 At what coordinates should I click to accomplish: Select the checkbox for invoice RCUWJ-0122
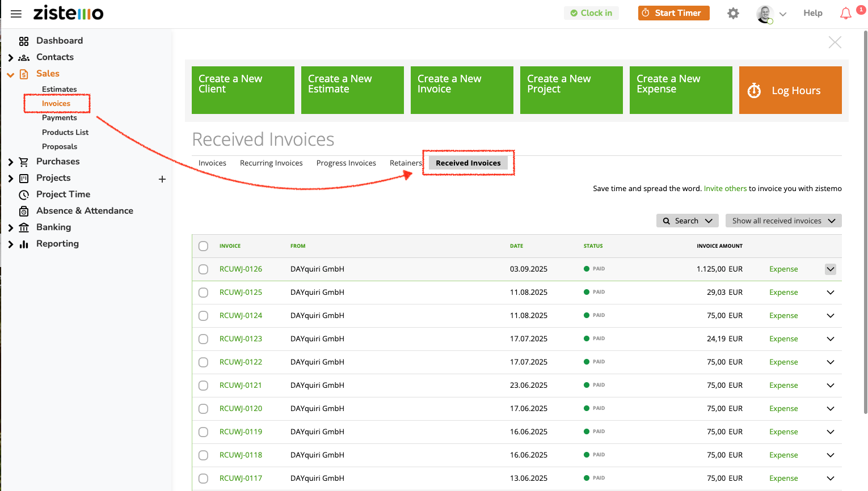point(203,362)
